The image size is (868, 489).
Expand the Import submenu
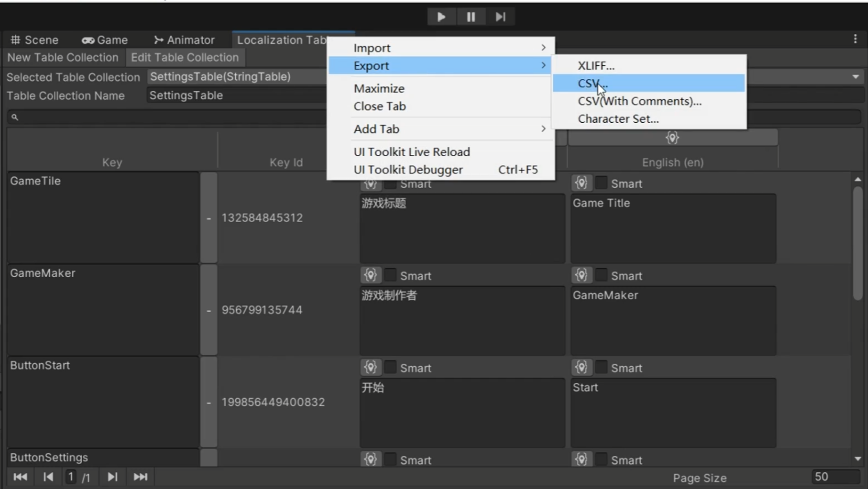(x=441, y=47)
